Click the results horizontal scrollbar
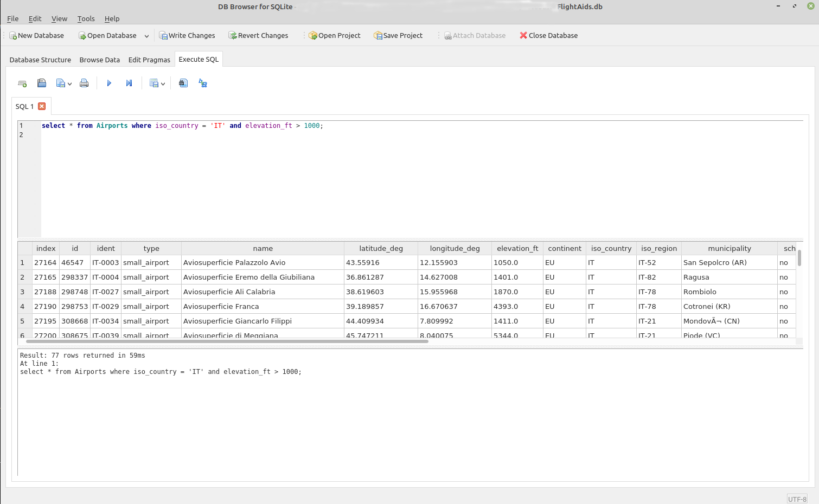 pyautogui.click(x=227, y=341)
